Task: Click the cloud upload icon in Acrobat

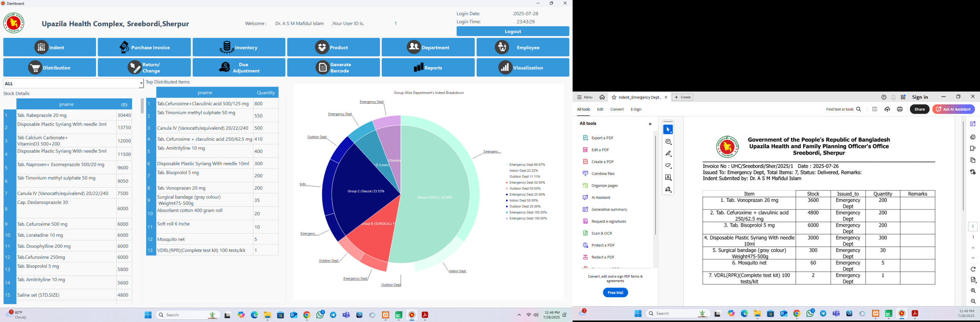Action: pyautogui.click(x=887, y=110)
